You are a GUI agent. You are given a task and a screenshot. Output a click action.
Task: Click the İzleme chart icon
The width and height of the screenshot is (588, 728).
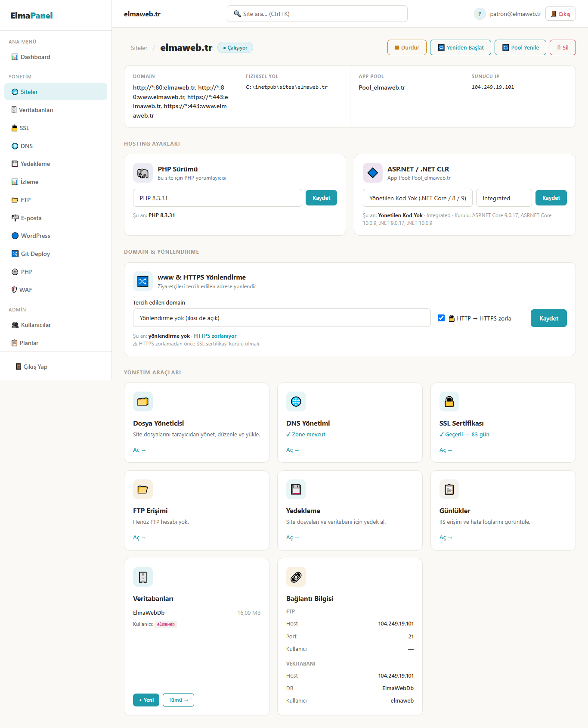point(15,182)
